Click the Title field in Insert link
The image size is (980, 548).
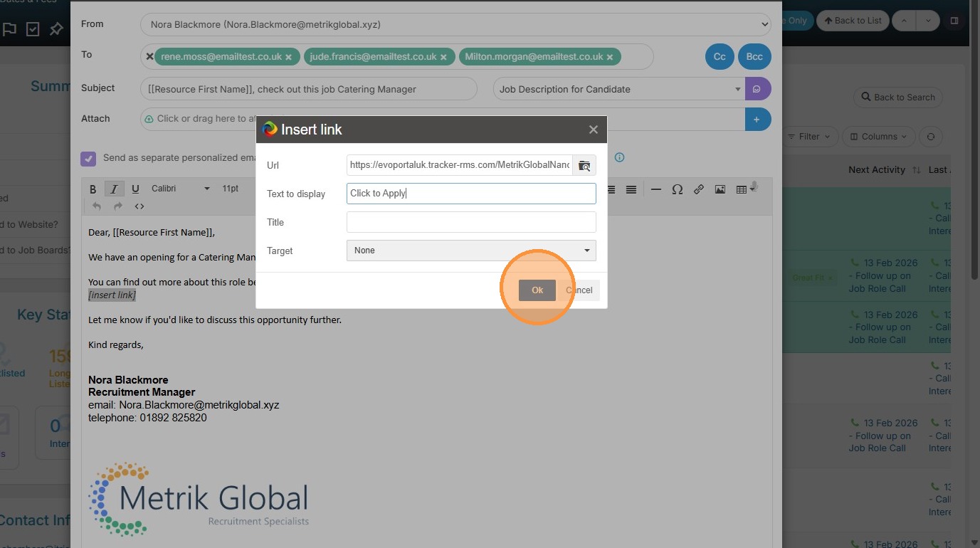[x=471, y=222]
